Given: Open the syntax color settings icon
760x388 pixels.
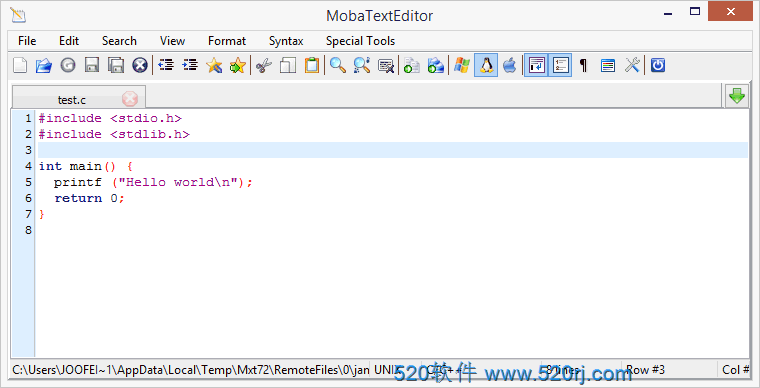Looking at the screenshot, I should pyautogui.click(x=608, y=65).
